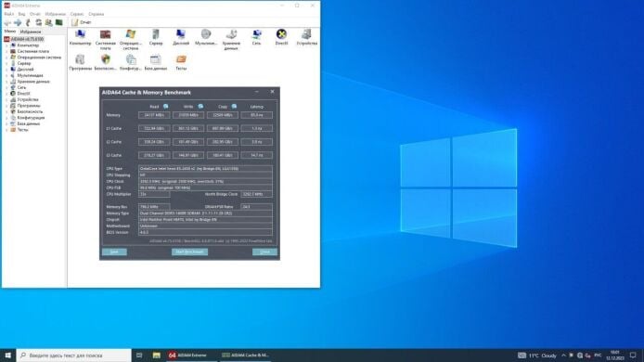Open the Системная плата icon in the main pane

pos(106,39)
